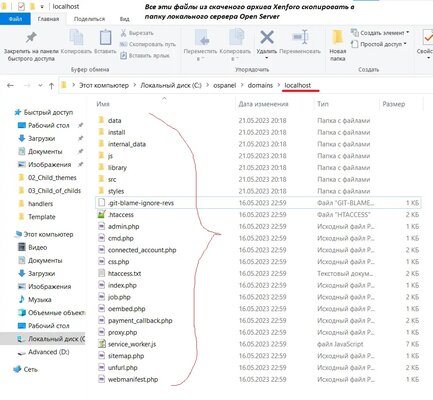Click the domains breadcrumb in the address bar

(260, 85)
